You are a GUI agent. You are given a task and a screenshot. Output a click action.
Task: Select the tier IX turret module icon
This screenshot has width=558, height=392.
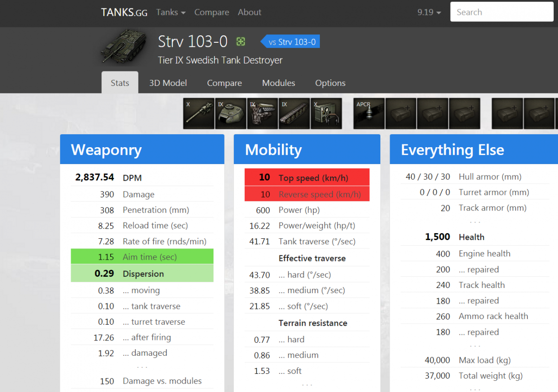tap(231, 113)
